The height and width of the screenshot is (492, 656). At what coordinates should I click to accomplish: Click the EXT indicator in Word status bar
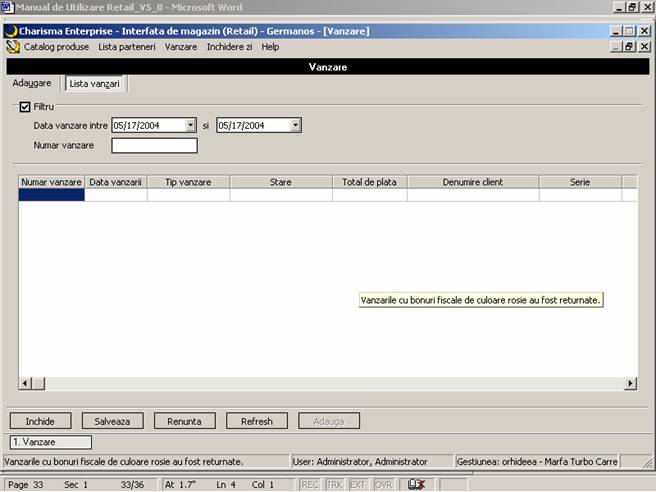coord(358,484)
